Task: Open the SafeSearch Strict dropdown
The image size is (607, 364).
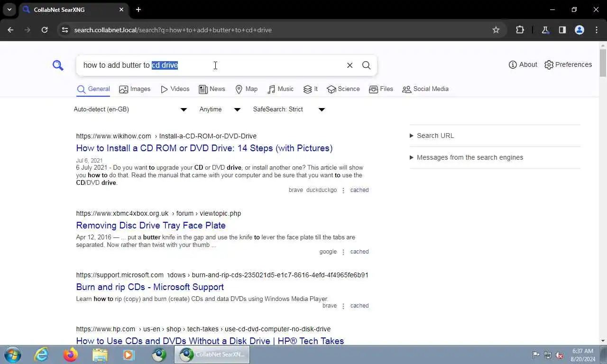Action: click(289, 109)
